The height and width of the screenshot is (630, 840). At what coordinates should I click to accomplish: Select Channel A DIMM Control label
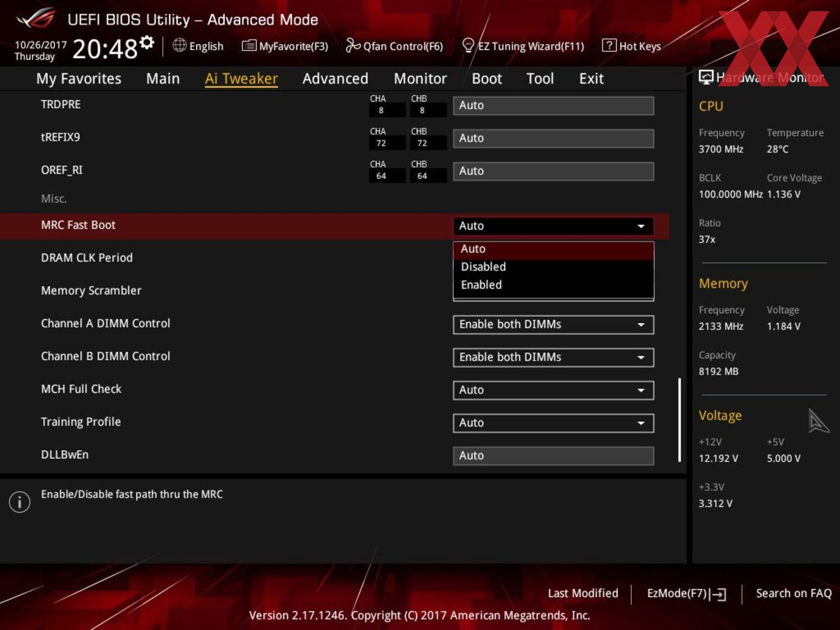(106, 323)
